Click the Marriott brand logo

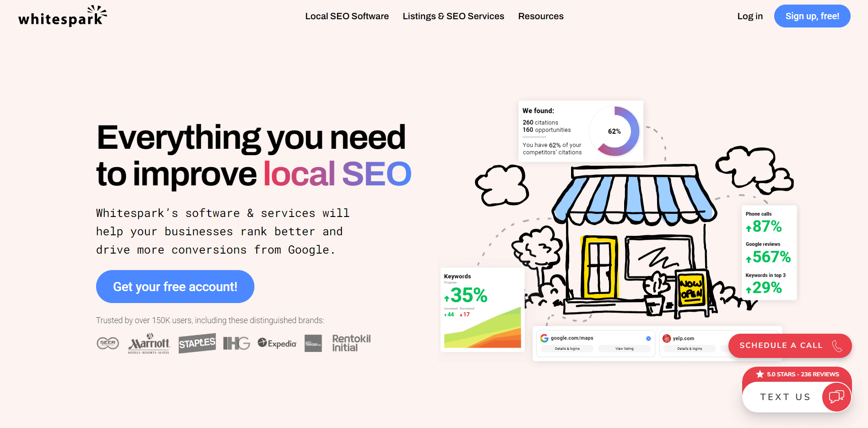pos(149,344)
